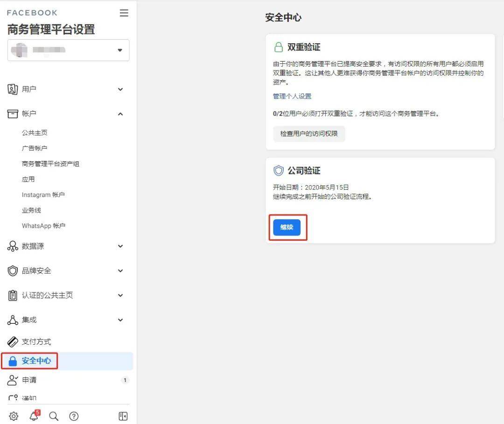The width and height of the screenshot is (504, 424).
Task: Click the 帐户 section label
Action: click(x=29, y=114)
